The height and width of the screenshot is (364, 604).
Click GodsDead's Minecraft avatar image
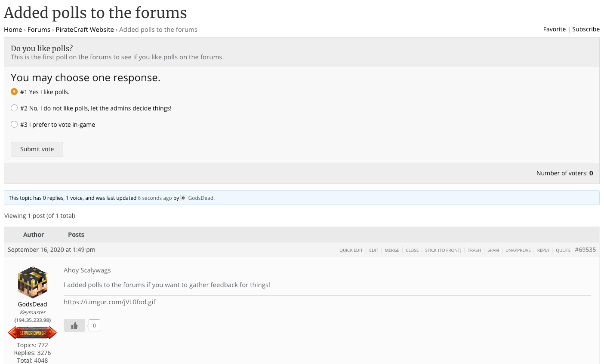(33, 282)
